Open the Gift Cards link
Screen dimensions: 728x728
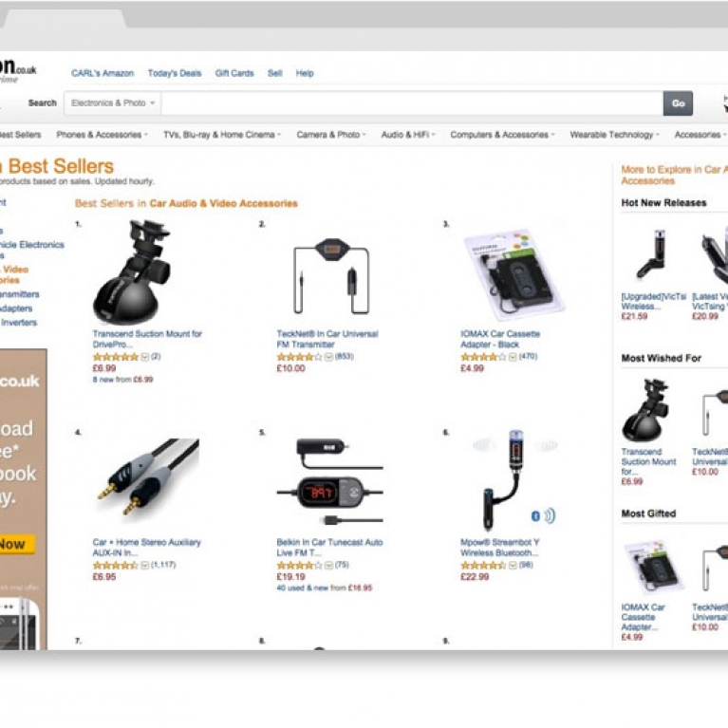234,73
